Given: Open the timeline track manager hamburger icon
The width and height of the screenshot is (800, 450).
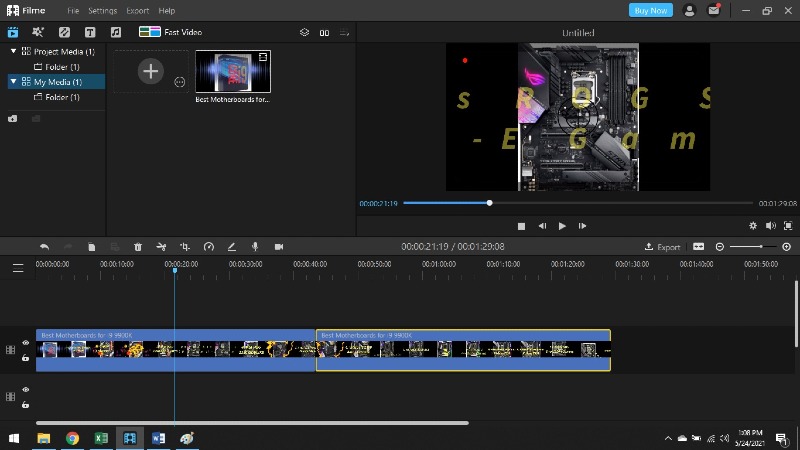Looking at the screenshot, I should point(18,268).
